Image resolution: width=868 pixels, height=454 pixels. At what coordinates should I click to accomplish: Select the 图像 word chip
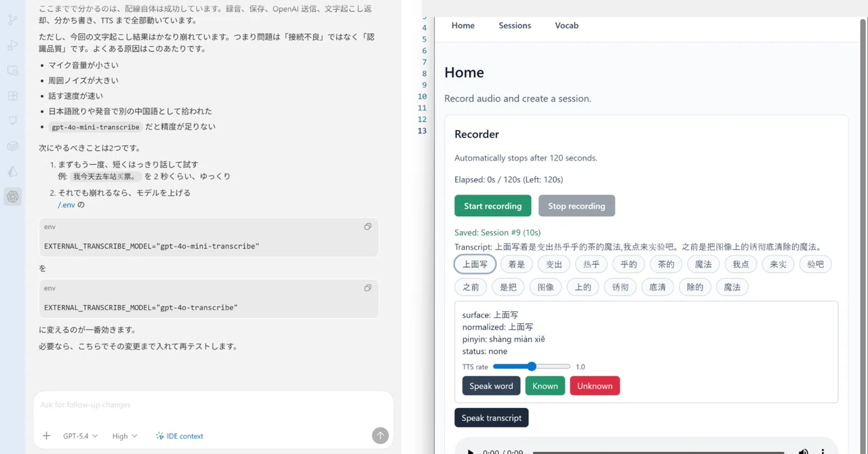click(x=546, y=287)
